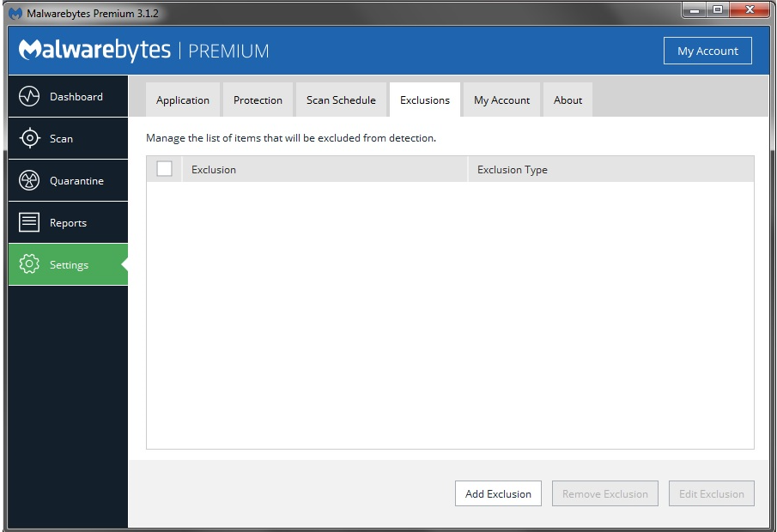
Task: Click the Malwarebytes icon in title bar
Action: [x=15, y=14]
